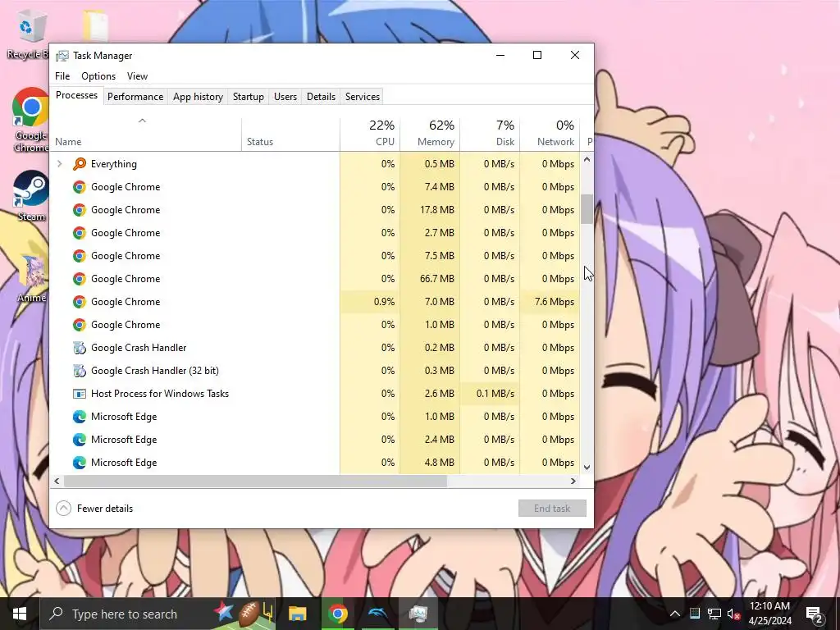
Task: Switch to the Services tab
Action: click(x=362, y=97)
